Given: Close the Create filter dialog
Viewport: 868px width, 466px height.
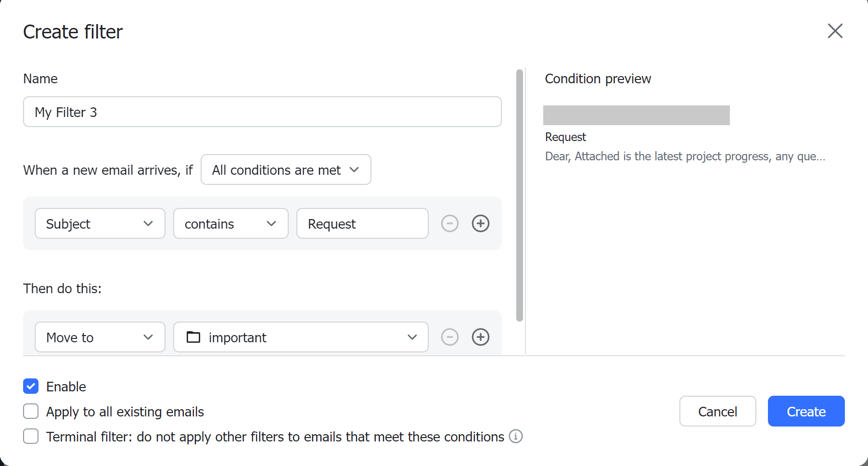Looking at the screenshot, I should (835, 31).
